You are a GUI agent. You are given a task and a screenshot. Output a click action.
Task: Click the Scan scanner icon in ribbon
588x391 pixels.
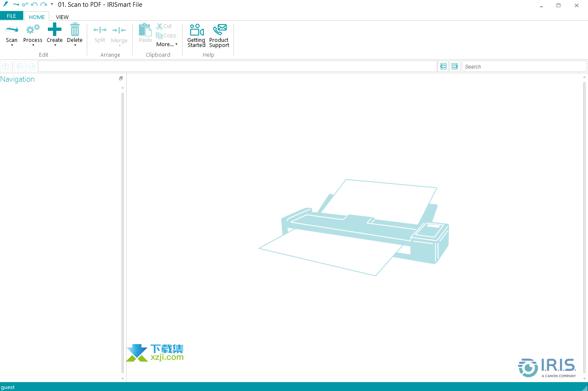pyautogui.click(x=12, y=30)
